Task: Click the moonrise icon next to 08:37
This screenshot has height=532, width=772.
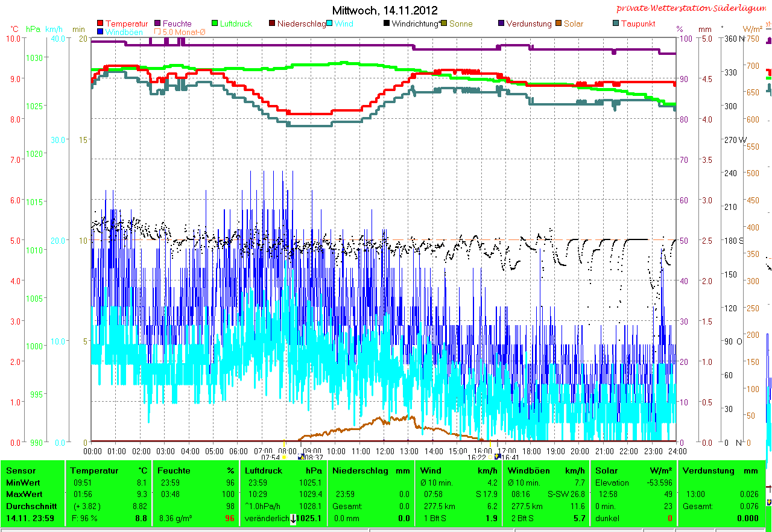Action: pyautogui.click(x=300, y=457)
